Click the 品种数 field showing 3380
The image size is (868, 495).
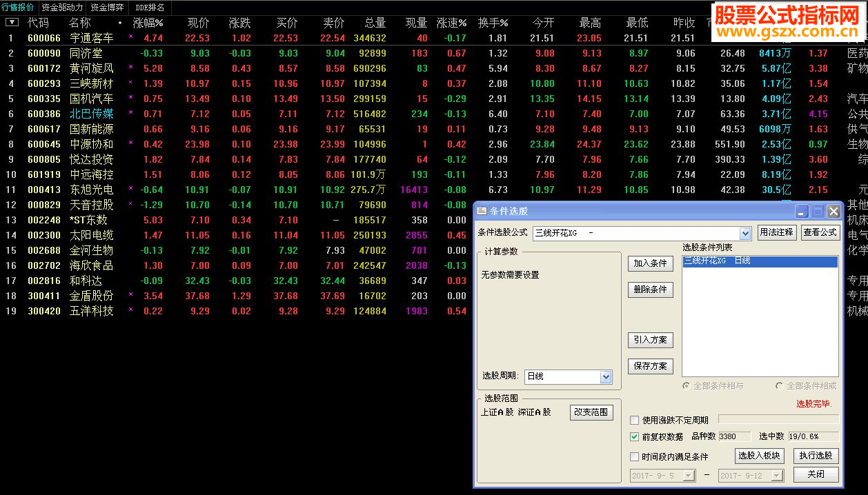tap(736, 436)
